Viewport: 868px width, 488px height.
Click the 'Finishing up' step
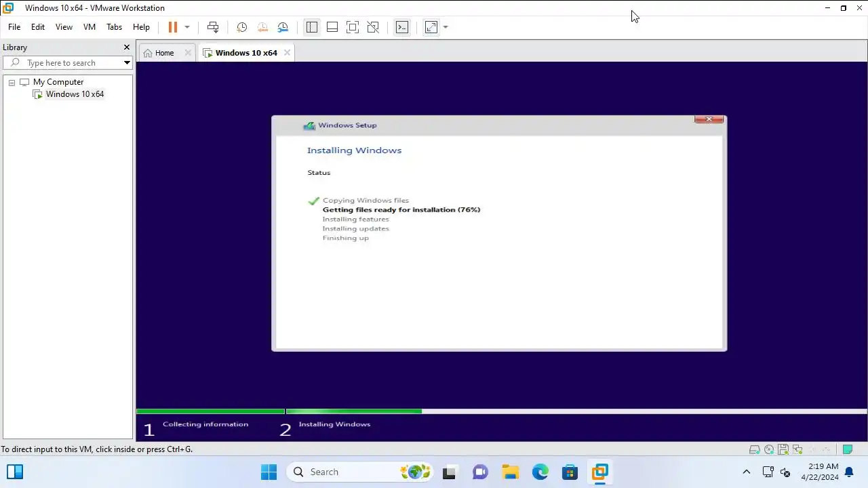[346, 238]
